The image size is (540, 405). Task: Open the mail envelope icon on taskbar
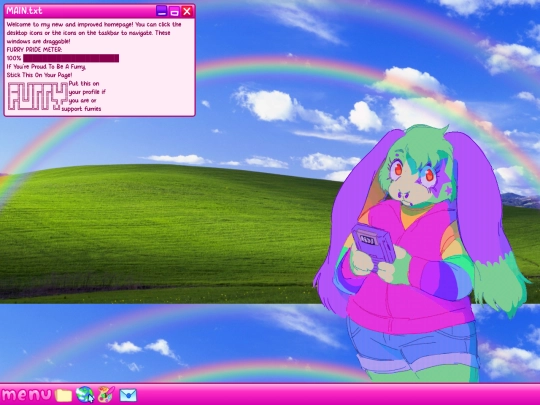pyautogui.click(x=128, y=395)
